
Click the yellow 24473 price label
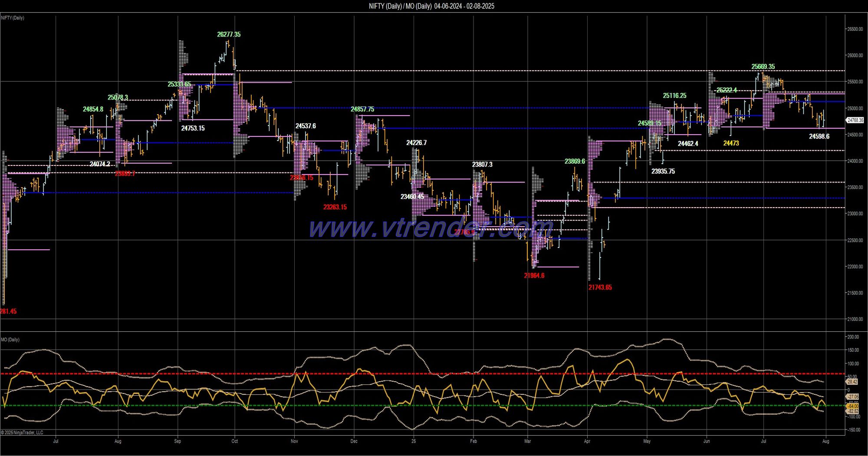[x=731, y=143]
